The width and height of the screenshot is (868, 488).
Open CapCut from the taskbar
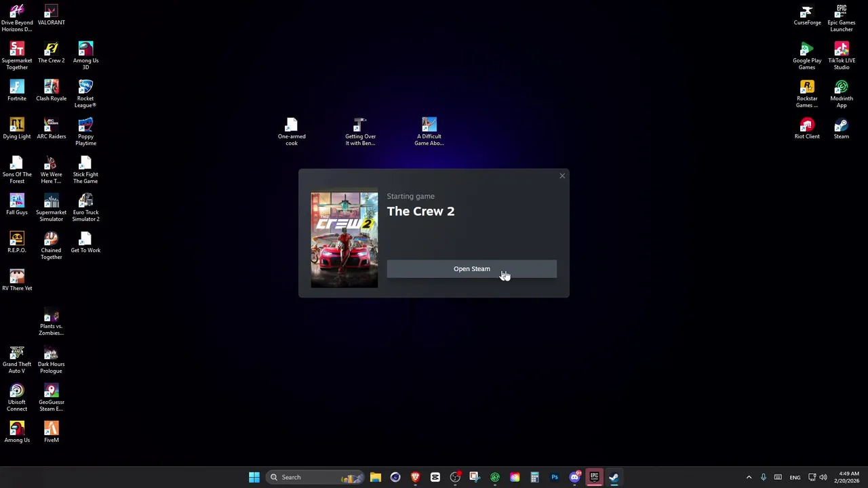pyautogui.click(x=435, y=477)
